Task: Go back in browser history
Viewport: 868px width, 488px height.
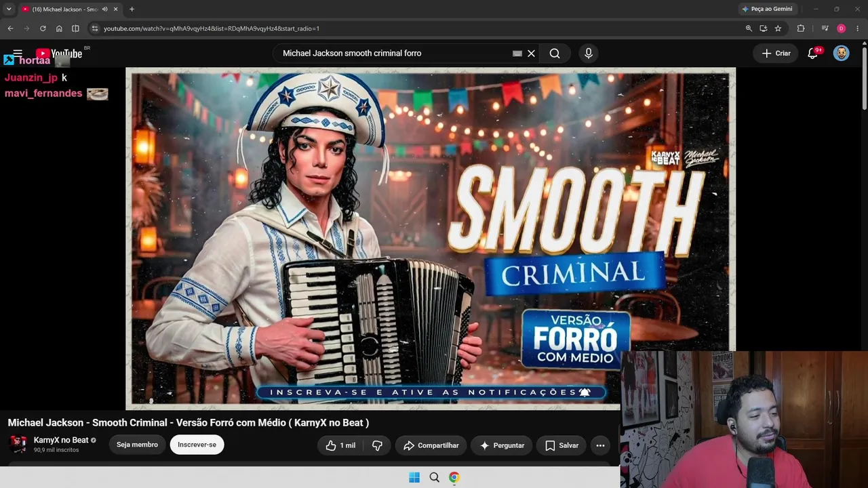Action: click(x=10, y=28)
